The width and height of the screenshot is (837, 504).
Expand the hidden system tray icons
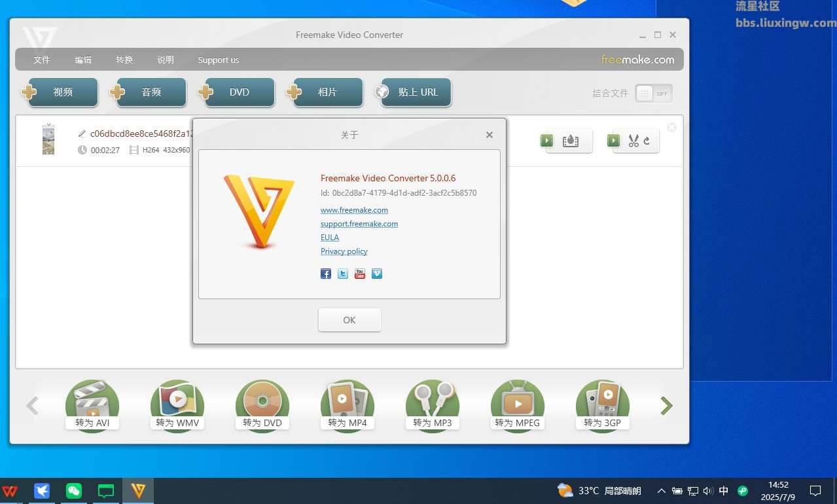click(661, 491)
